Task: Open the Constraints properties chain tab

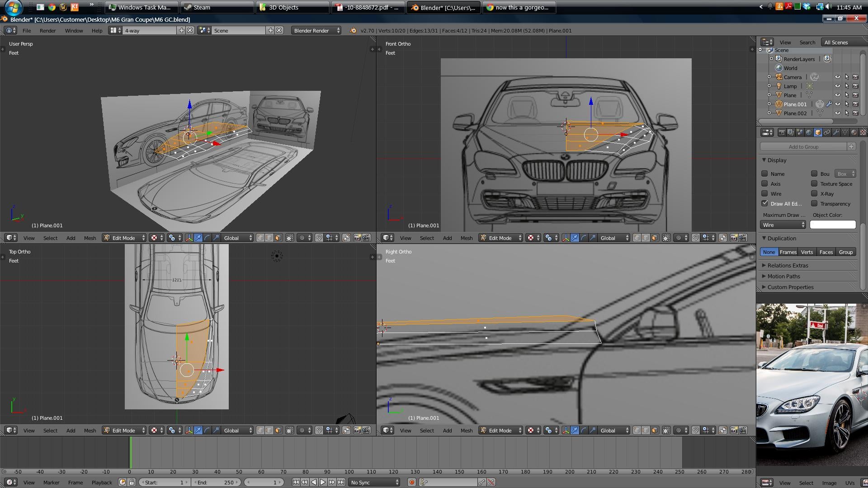Action: 827,132
